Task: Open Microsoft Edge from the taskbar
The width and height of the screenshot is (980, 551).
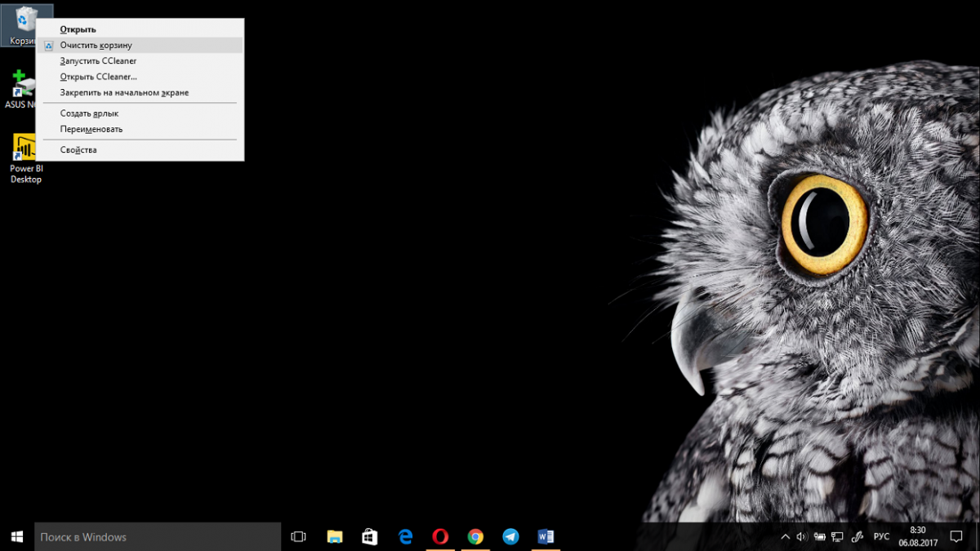Action: point(405,536)
